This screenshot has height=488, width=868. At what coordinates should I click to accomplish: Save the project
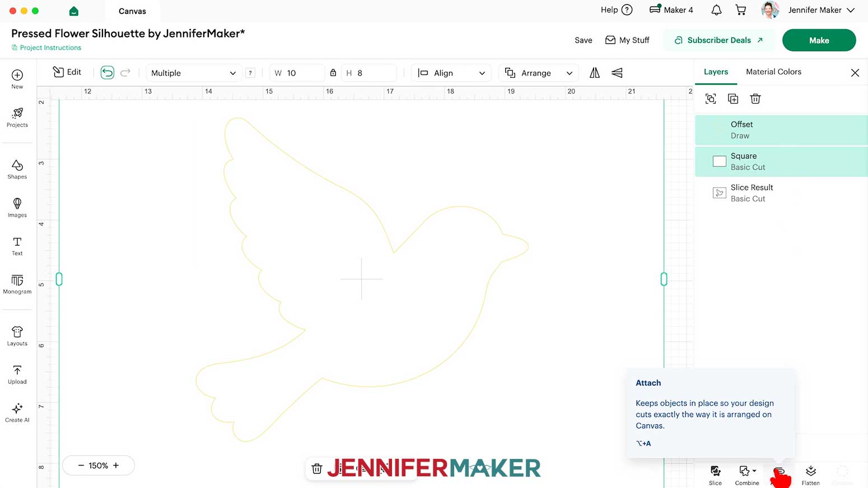[x=583, y=40]
